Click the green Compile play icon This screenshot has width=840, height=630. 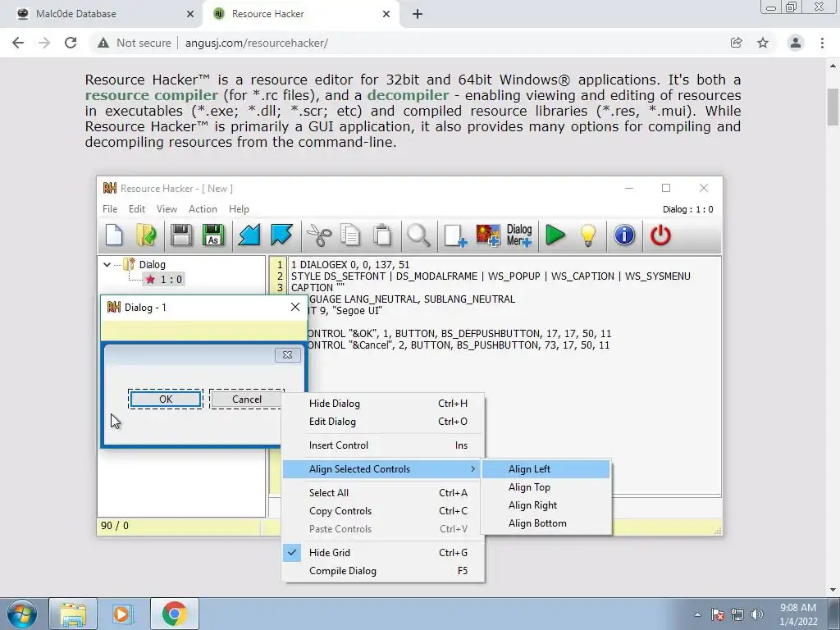555,235
